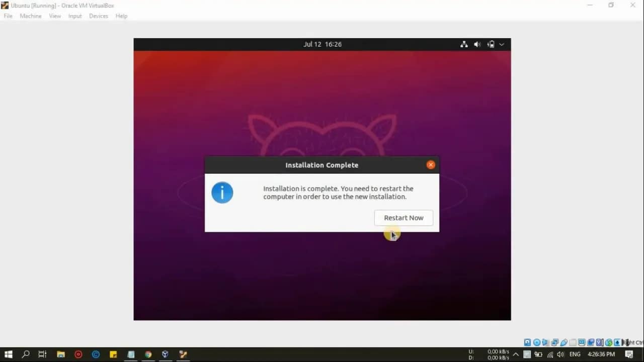
Task: Open Chrome from the Windows taskbar
Action: click(148, 354)
